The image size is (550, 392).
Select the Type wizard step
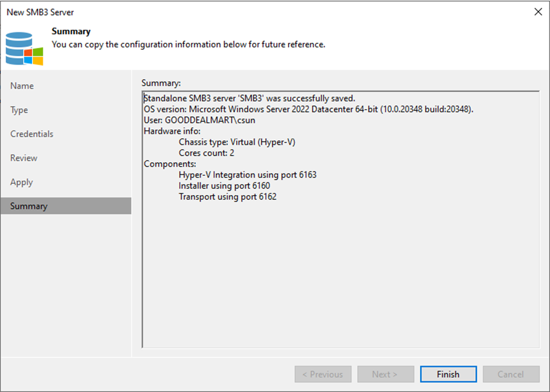pyautogui.click(x=19, y=110)
